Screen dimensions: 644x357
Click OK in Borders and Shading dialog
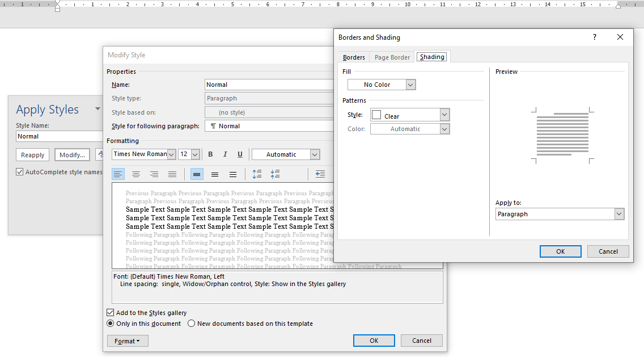point(560,251)
